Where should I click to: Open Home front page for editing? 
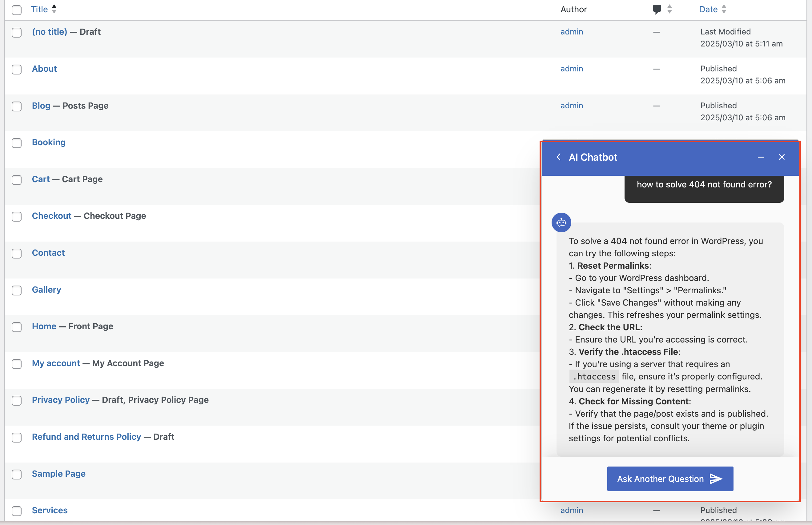(44, 326)
